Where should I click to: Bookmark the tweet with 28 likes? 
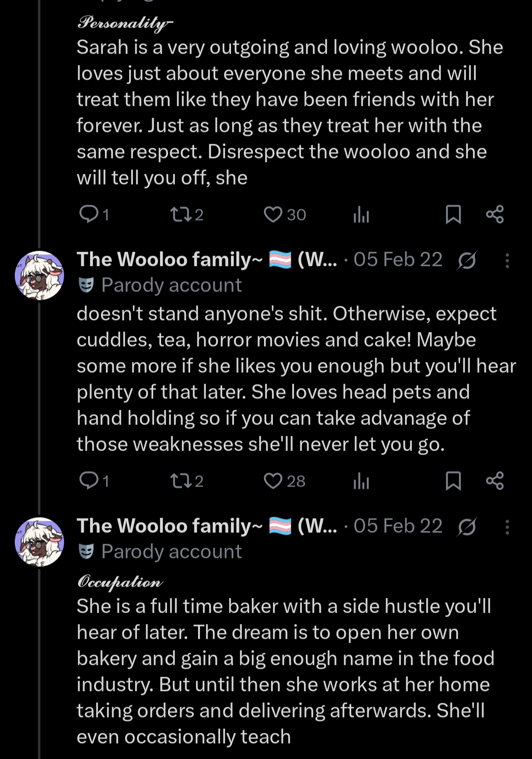click(453, 481)
